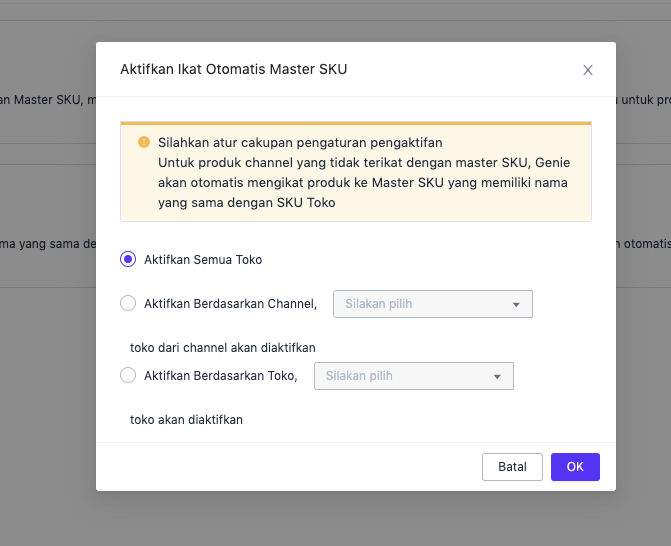671x546 pixels.
Task: Click the Aktifkan Semua Toko label
Action: (203, 260)
